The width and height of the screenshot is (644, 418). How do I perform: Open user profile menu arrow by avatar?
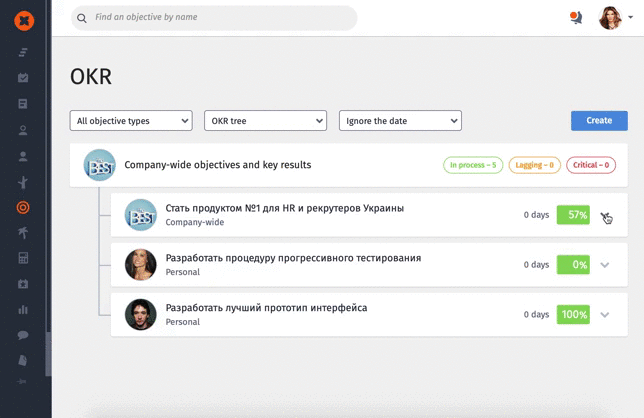(x=630, y=17)
